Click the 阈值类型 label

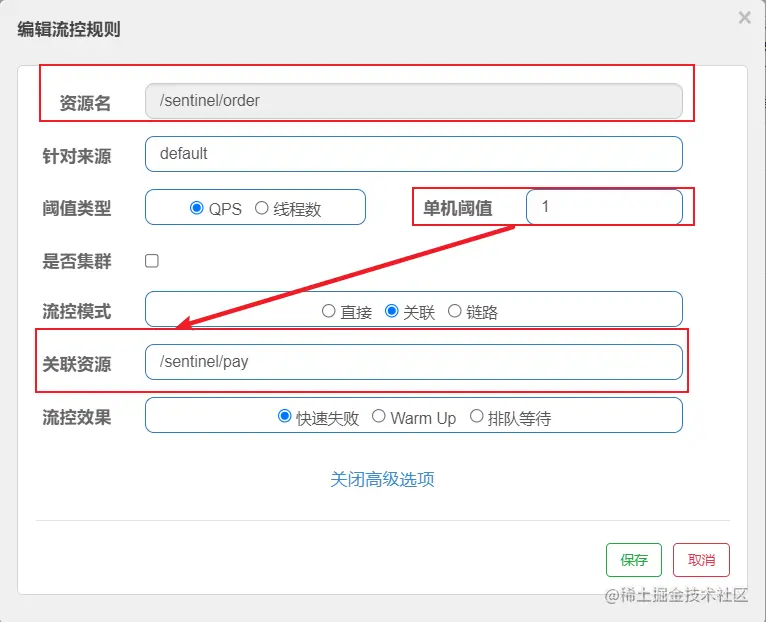[77, 209]
